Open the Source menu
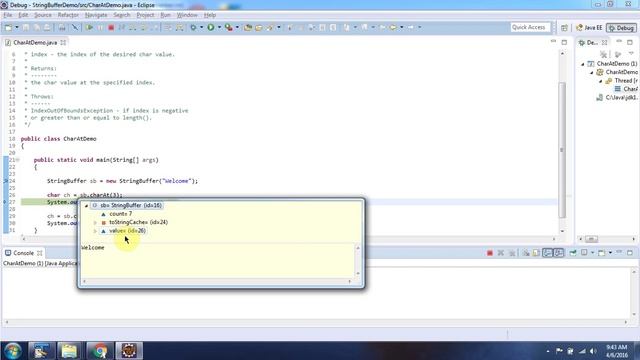Viewport: 640px width, 360px height. 43,15
